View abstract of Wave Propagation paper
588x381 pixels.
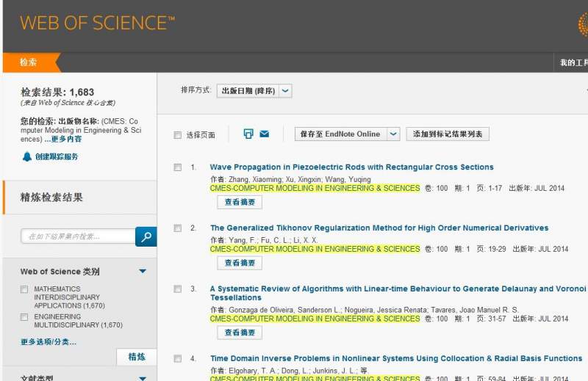pos(240,202)
